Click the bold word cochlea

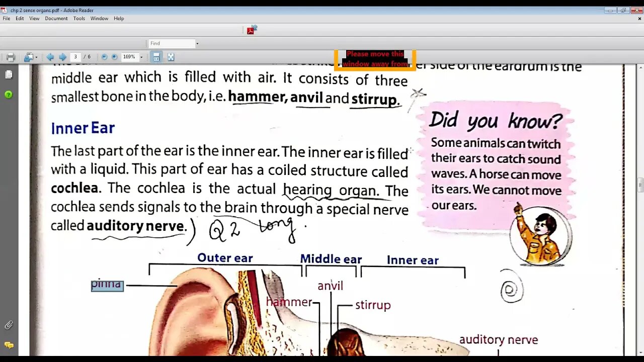[74, 189]
